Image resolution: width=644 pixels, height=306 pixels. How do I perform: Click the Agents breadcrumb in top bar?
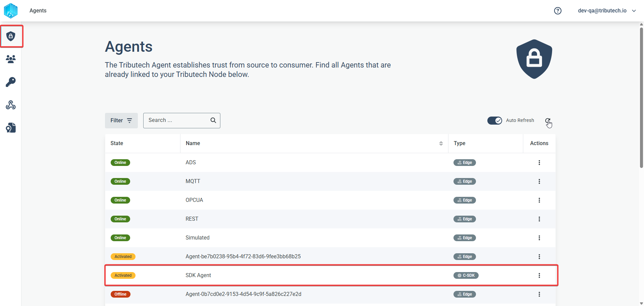coord(38,11)
